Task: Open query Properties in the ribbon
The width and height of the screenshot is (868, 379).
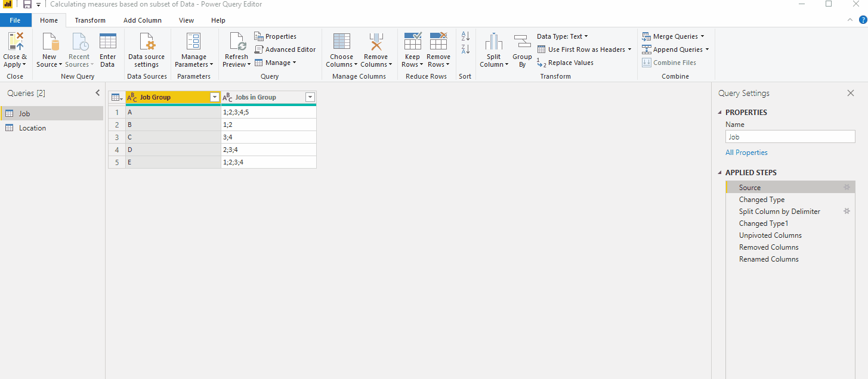Action: pos(276,36)
